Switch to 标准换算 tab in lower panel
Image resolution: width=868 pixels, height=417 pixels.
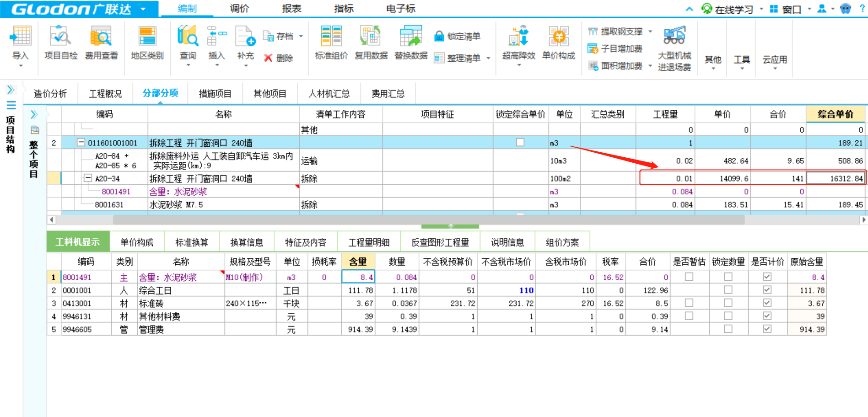tap(192, 242)
